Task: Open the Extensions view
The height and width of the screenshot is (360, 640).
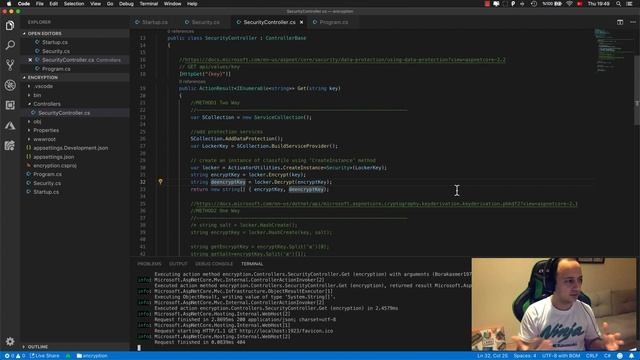Action: click(10, 105)
